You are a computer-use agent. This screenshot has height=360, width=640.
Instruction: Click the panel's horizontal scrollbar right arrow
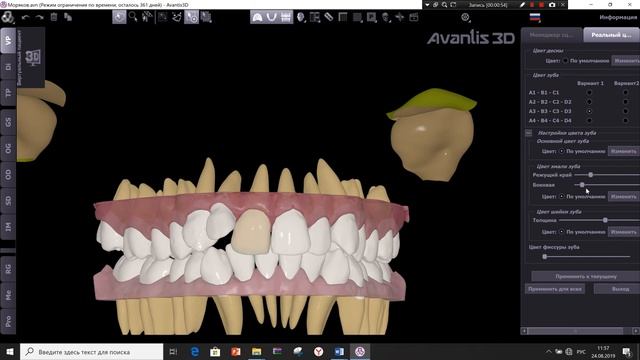(636, 331)
